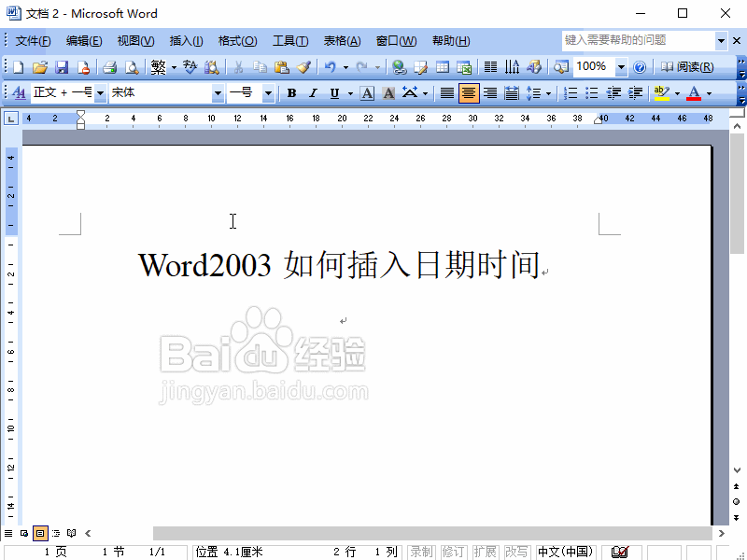
Task: Expand the line spacing dropdown
Action: pyautogui.click(x=548, y=92)
